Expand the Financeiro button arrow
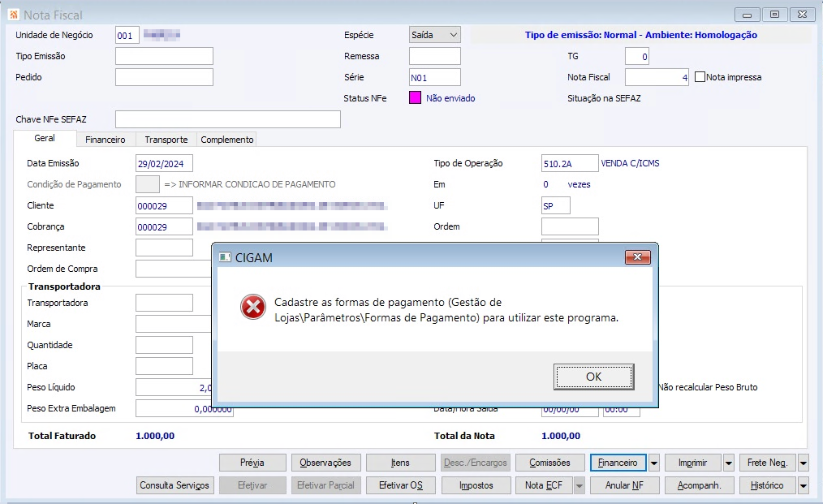 tap(654, 463)
